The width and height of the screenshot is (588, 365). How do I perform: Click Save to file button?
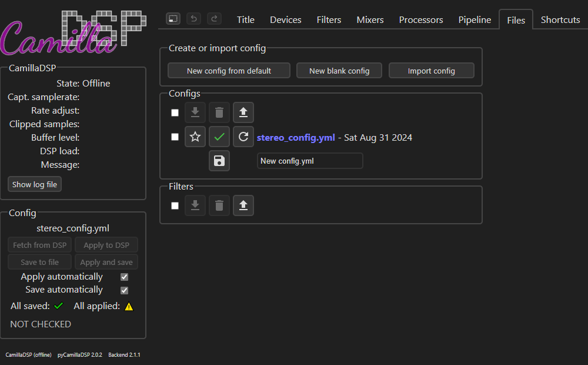(x=40, y=262)
